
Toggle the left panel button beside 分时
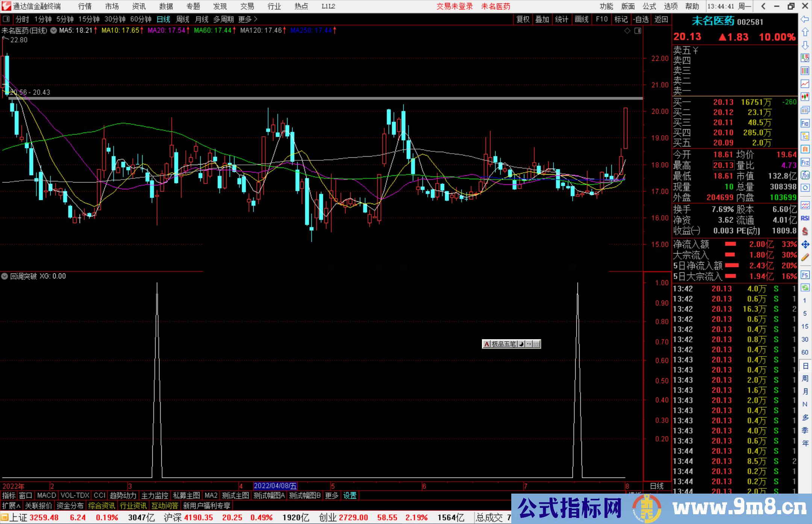[6, 19]
